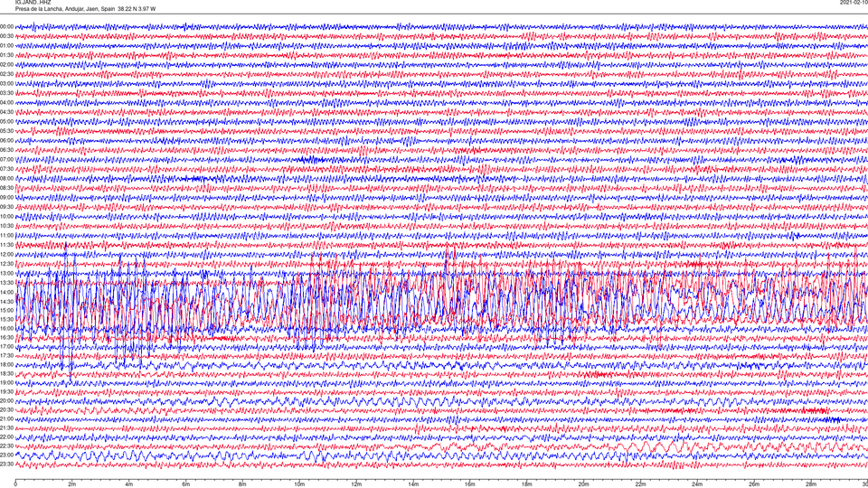This screenshot has width=868, height=488.
Task: Select the 16:00 trace time label
Action: (x=6, y=329)
